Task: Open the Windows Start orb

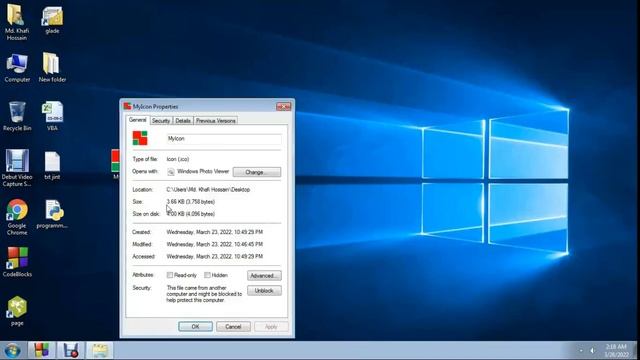Action: click(x=12, y=351)
